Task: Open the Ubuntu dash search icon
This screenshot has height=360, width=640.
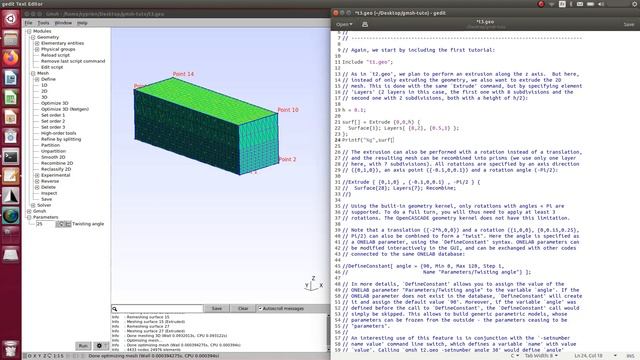Action: pyautogui.click(x=11, y=19)
